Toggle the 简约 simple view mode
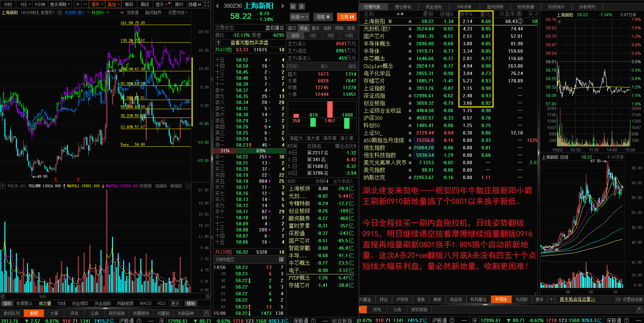 [179, 4]
